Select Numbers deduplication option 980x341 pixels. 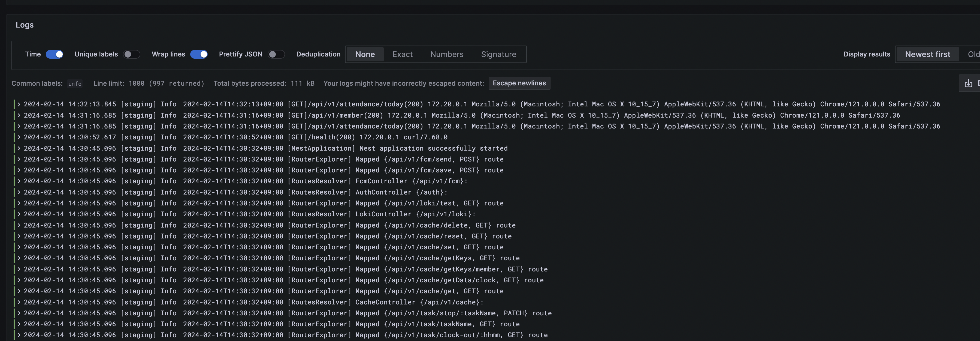pyautogui.click(x=447, y=54)
